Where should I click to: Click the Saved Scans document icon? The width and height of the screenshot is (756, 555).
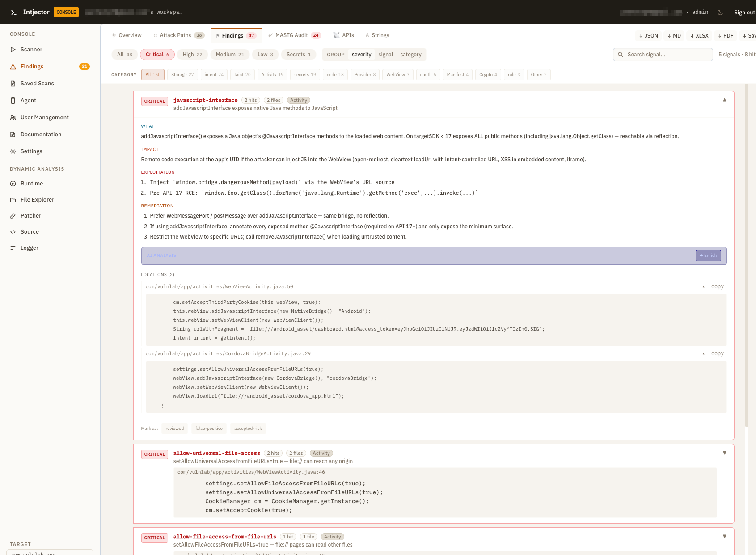13,84
